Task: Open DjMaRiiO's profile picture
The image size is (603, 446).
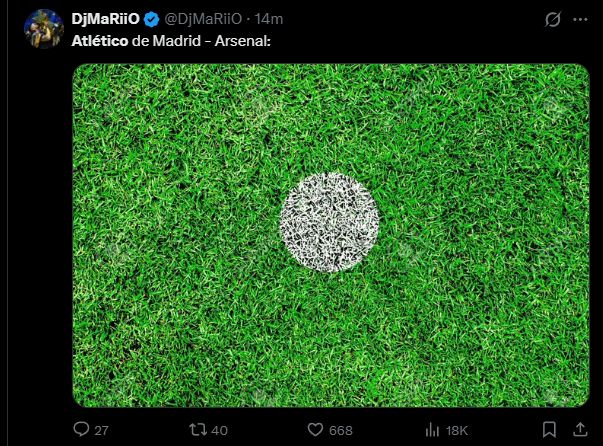Action: click(45, 29)
